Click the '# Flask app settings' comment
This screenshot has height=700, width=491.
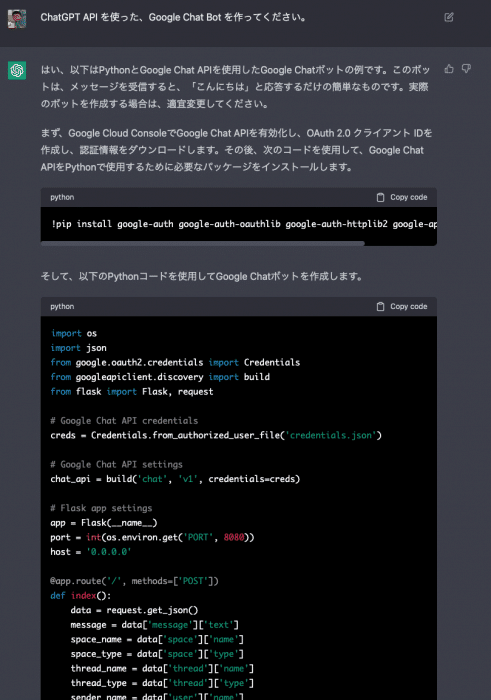(x=101, y=508)
